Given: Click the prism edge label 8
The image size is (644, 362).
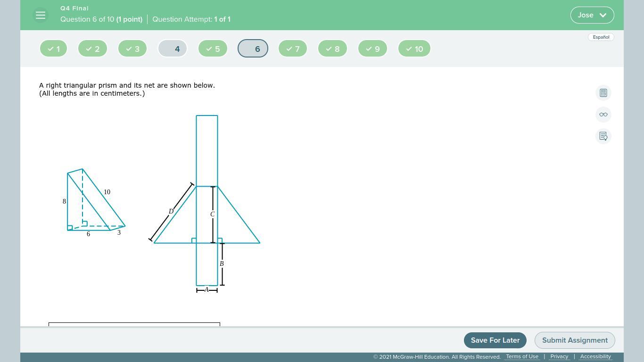Looking at the screenshot, I should coord(65,202).
